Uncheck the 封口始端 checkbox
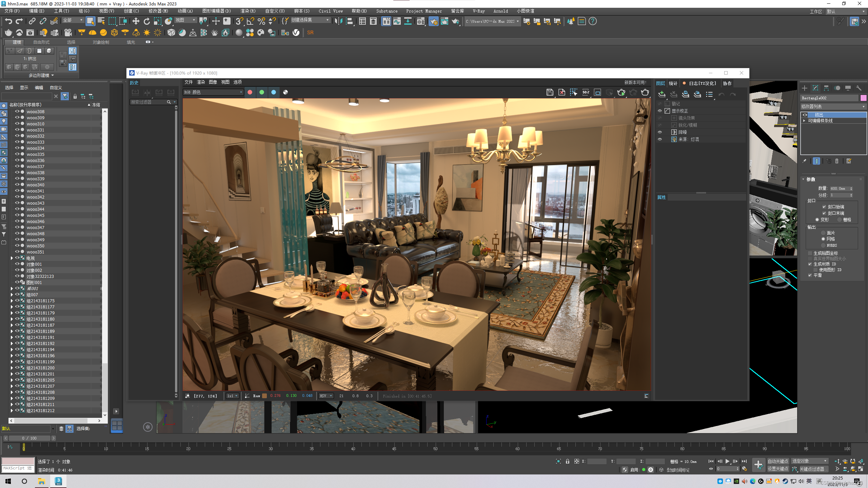Image resolution: width=868 pixels, height=488 pixels. 824,207
